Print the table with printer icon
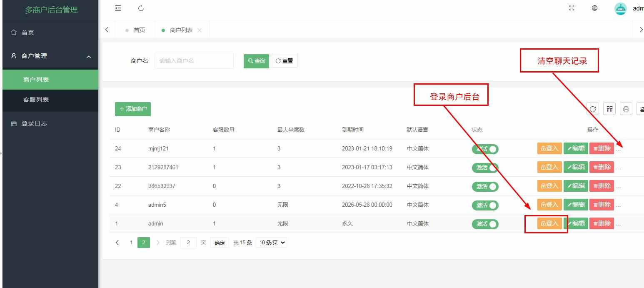The height and width of the screenshot is (288, 644). [x=626, y=109]
